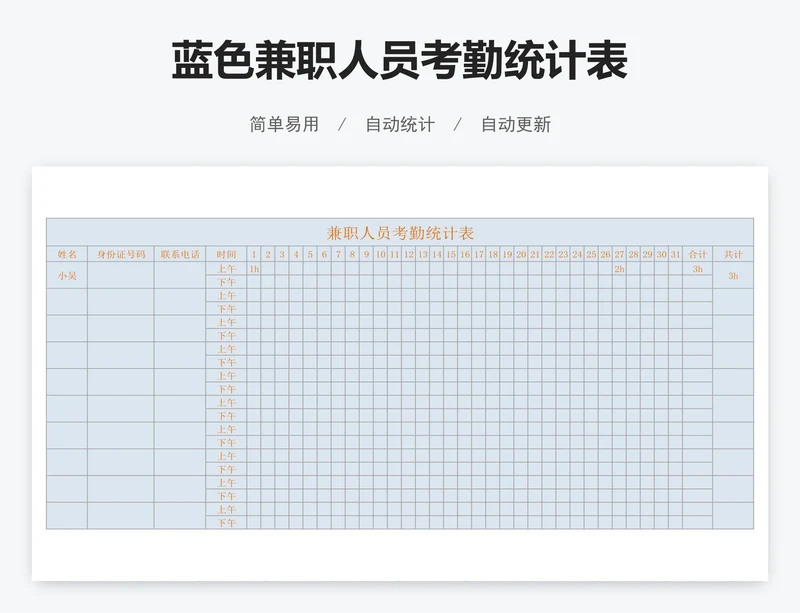Select day 8 column header

[353, 254]
